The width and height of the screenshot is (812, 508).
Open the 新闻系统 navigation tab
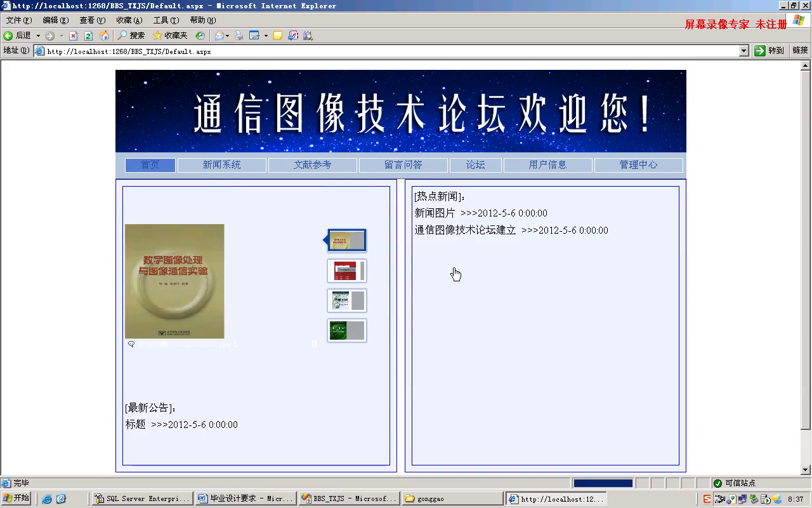pos(221,165)
